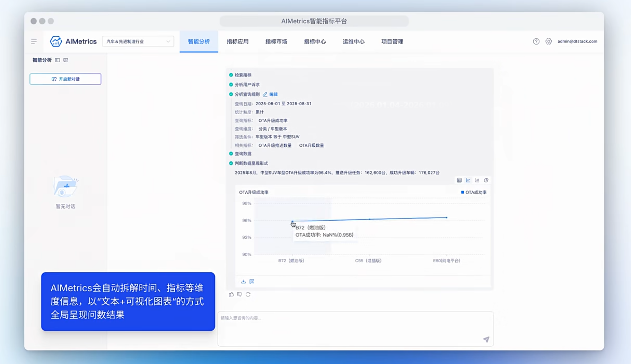Click the 编辑 link to edit query rules

(273, 94)
